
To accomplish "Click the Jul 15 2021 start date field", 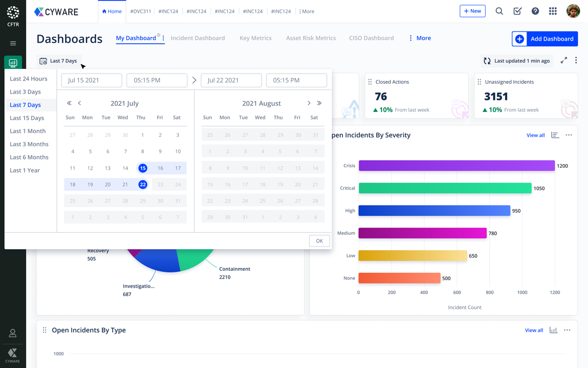I will 91,80.
